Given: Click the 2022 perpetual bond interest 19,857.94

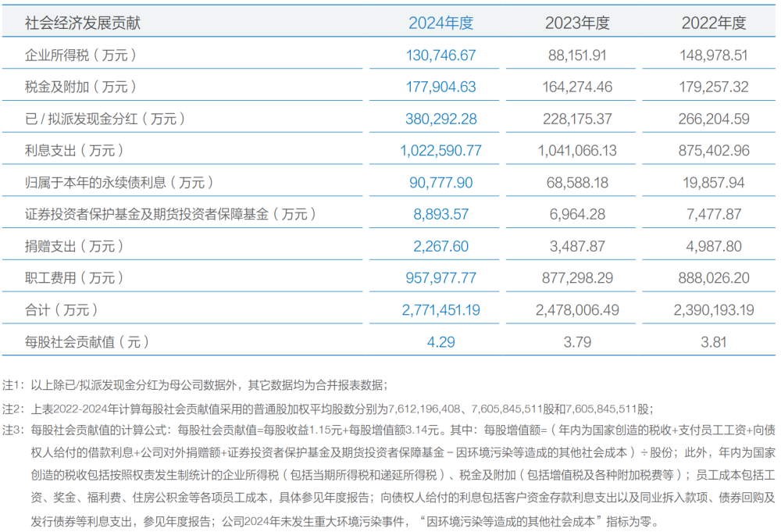Looking at the screenshot, I should tap(713, 183).
